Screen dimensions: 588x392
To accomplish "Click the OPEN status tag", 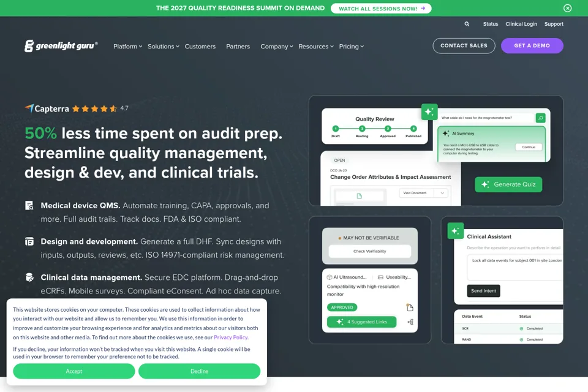I will [339, 160].
